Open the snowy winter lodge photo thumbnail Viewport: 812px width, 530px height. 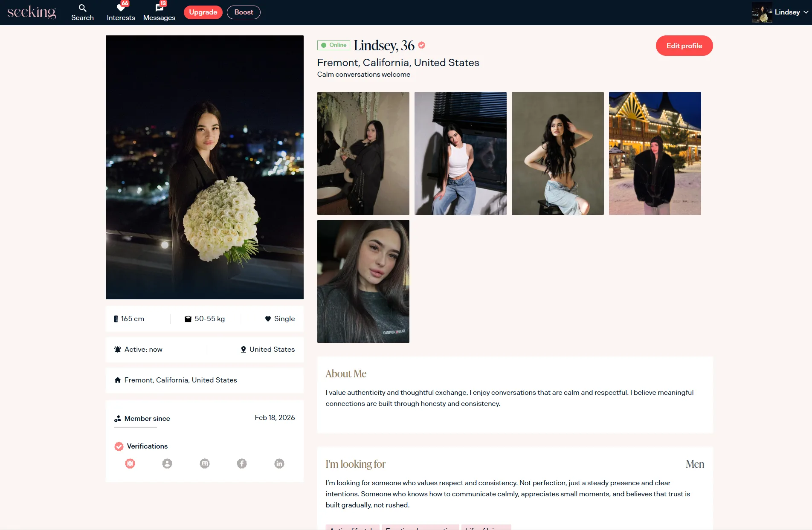(655, 153)
